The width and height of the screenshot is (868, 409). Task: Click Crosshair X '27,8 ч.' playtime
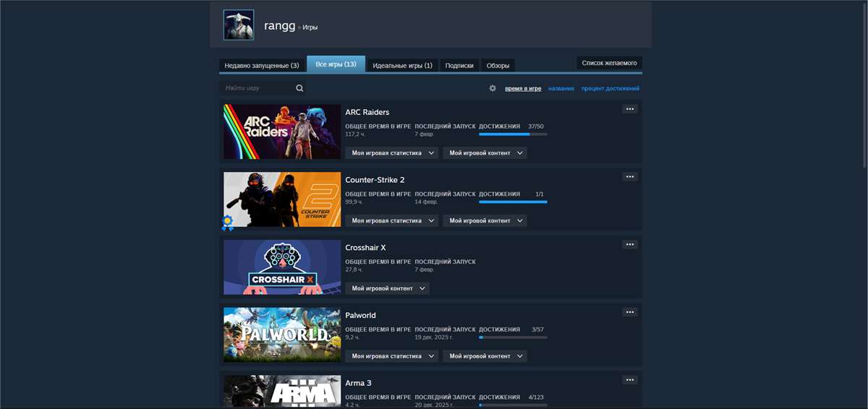tap(352, 270)
